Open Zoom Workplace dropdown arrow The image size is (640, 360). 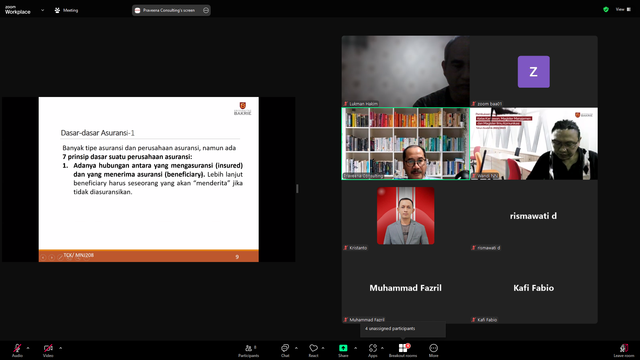pos(42,10)
